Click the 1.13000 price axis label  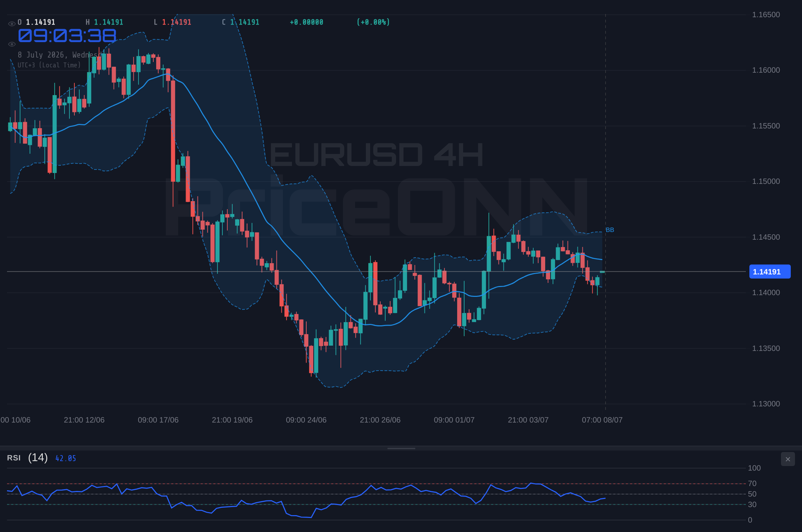766,404
